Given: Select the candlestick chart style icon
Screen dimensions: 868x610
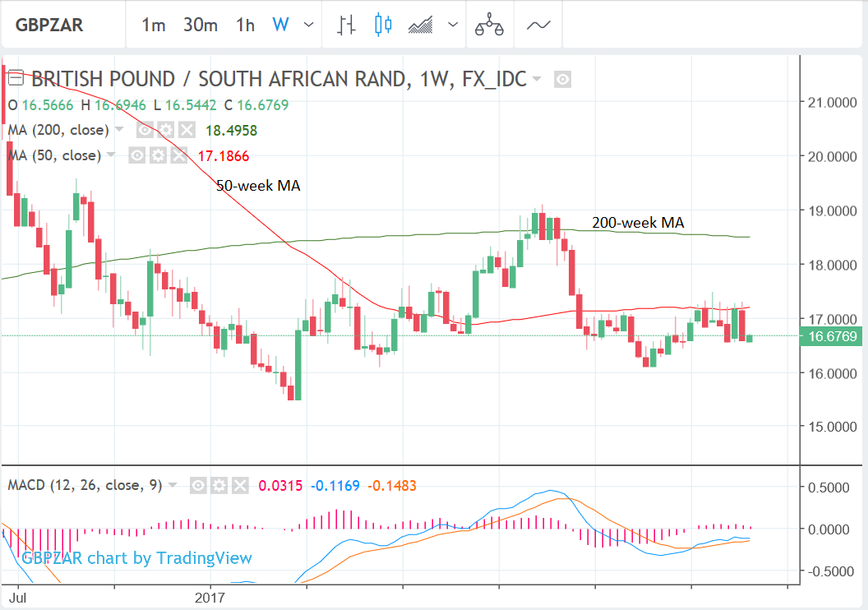Looking at the screenshot, I should [382, 25].
